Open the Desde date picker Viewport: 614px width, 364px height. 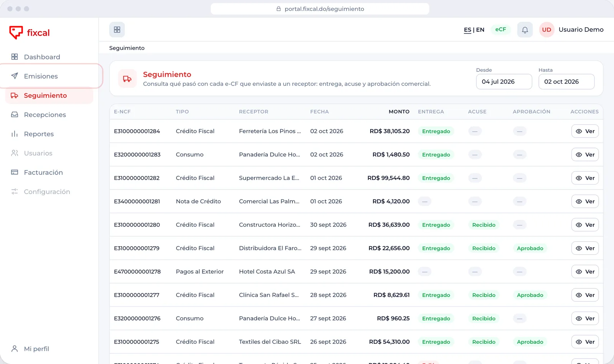504,82
